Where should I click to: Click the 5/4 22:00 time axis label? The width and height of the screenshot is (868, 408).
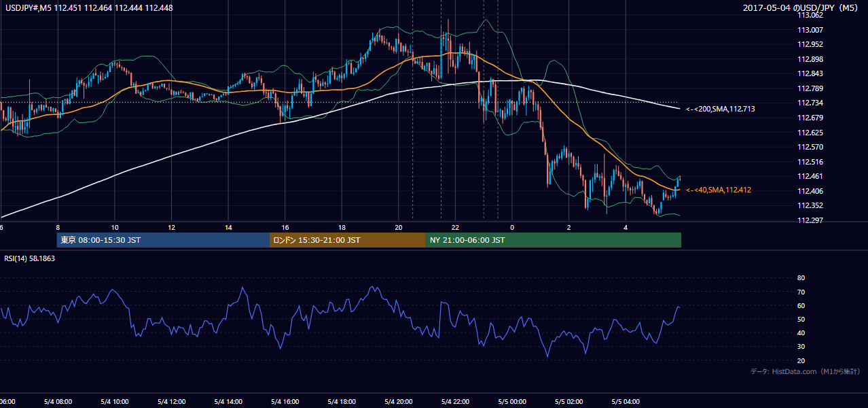(x=455, y=402)
